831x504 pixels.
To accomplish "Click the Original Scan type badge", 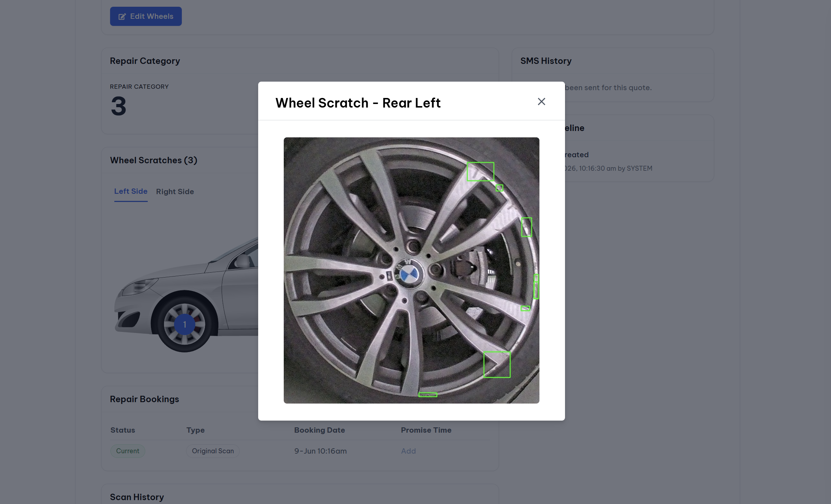I will point(213,451).
